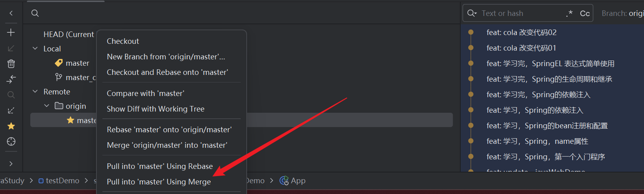Image resolution: width=644 pixels, height=194 pixels.
Task: Toggle regex option in log search
Action: point(569,14)
